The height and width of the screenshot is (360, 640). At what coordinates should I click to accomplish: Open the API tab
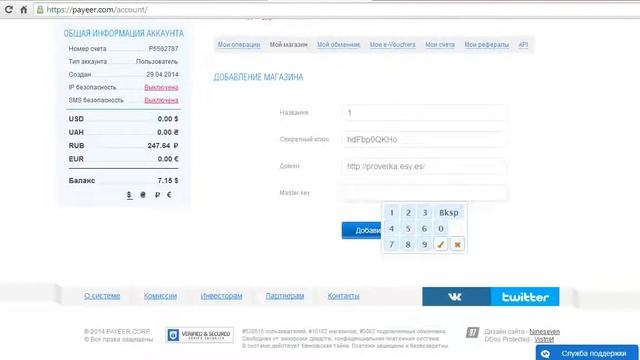coord(523,44)
